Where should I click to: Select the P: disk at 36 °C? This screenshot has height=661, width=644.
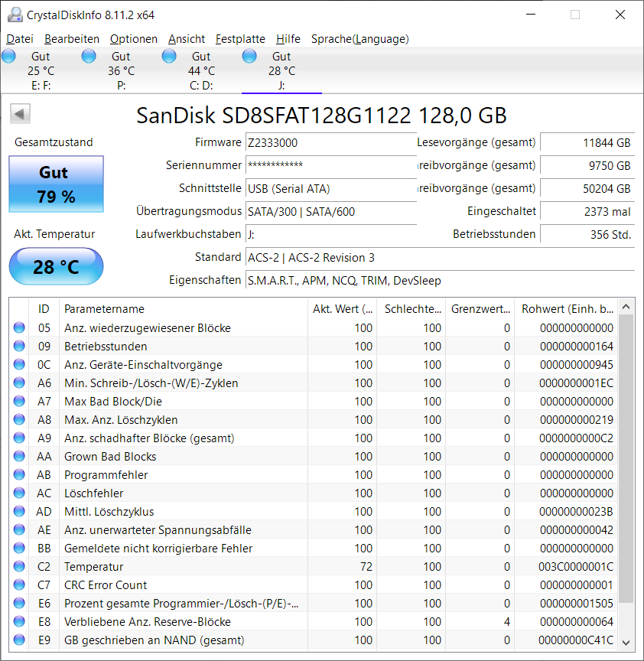point(121,71)
